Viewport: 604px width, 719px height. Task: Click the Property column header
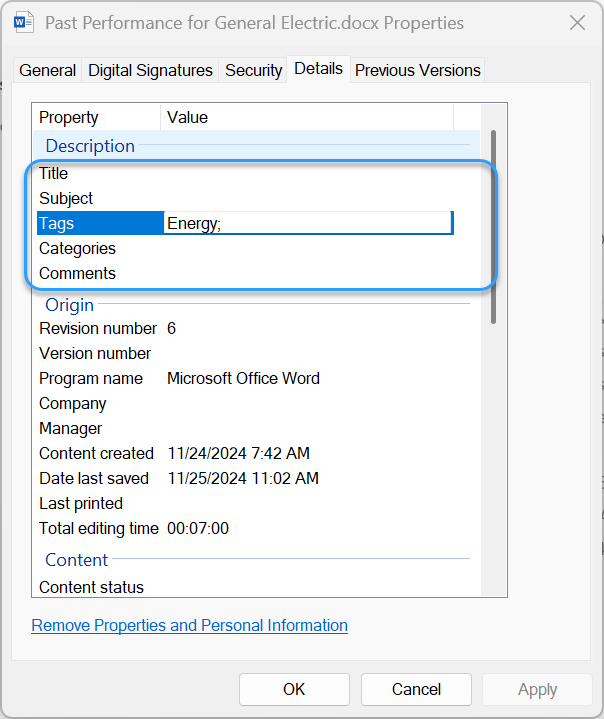(96, 118)
